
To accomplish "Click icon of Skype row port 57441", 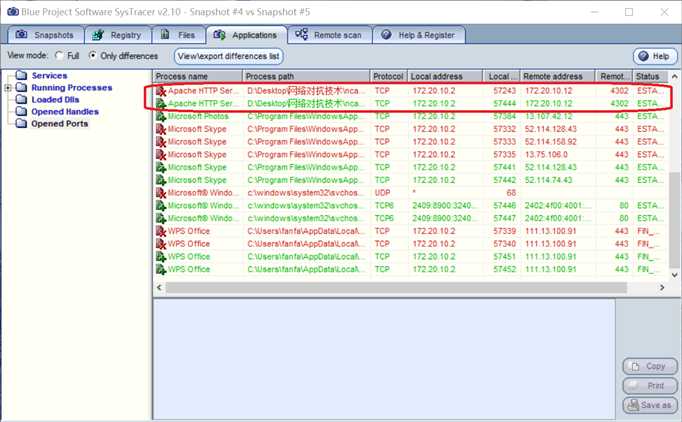I will click(x=161, y=167).
